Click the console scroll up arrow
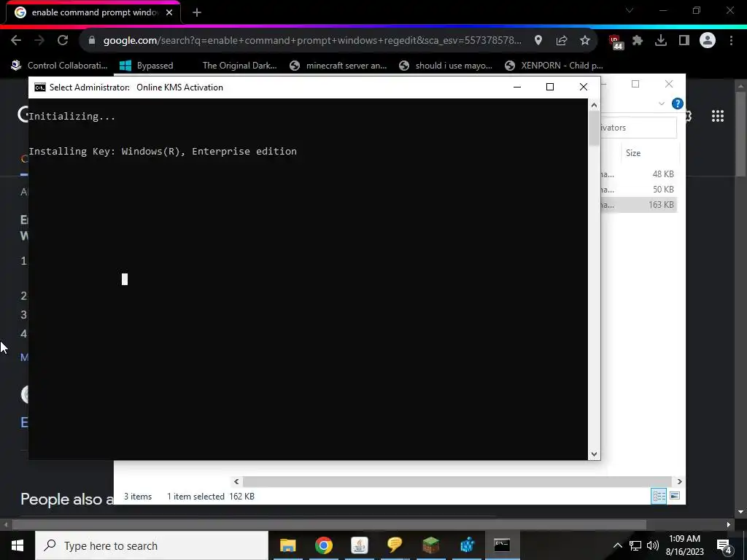Viewport: 747px width, 560px height. pyautogui.click(x=594, y=105)
